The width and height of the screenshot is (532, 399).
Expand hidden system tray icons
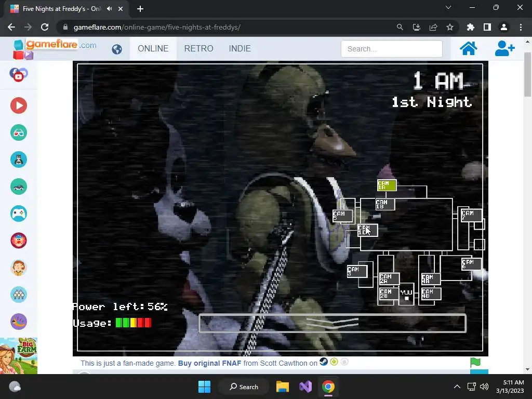click(x=457, y=387)
